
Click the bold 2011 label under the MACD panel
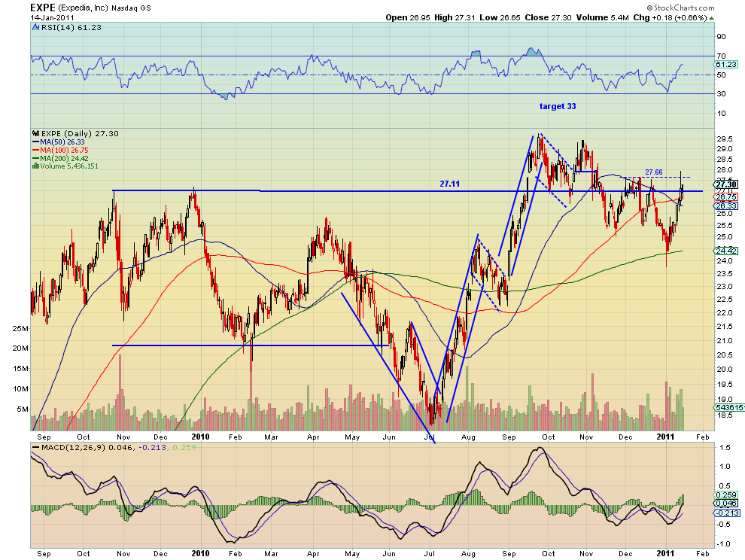[666, 553]
